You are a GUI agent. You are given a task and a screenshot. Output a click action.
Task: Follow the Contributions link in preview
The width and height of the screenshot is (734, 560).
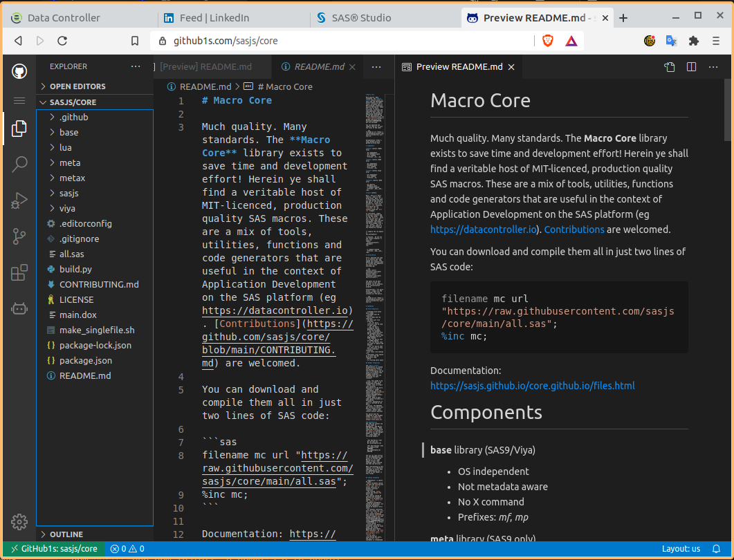pyautogui.click(x=574, y=230)
